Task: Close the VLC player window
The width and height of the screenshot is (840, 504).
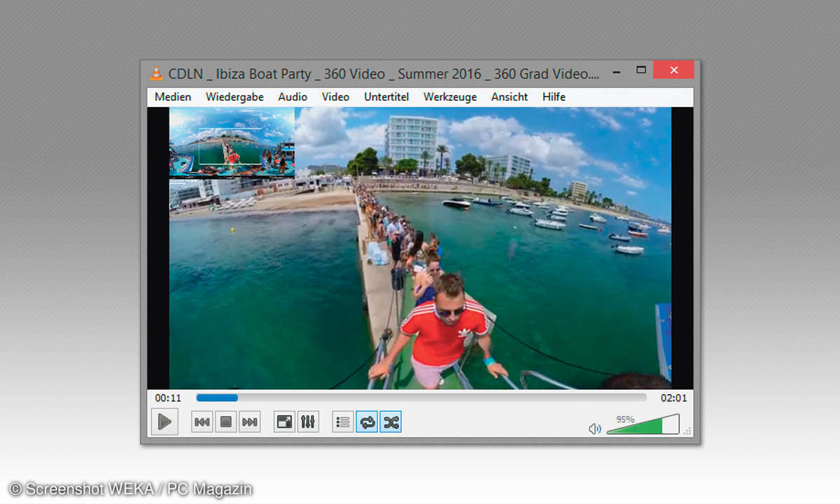Action: point(673,70)
